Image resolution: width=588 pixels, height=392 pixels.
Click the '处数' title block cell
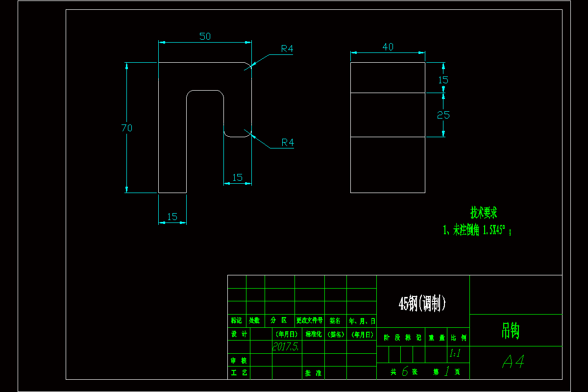(254, 320)
